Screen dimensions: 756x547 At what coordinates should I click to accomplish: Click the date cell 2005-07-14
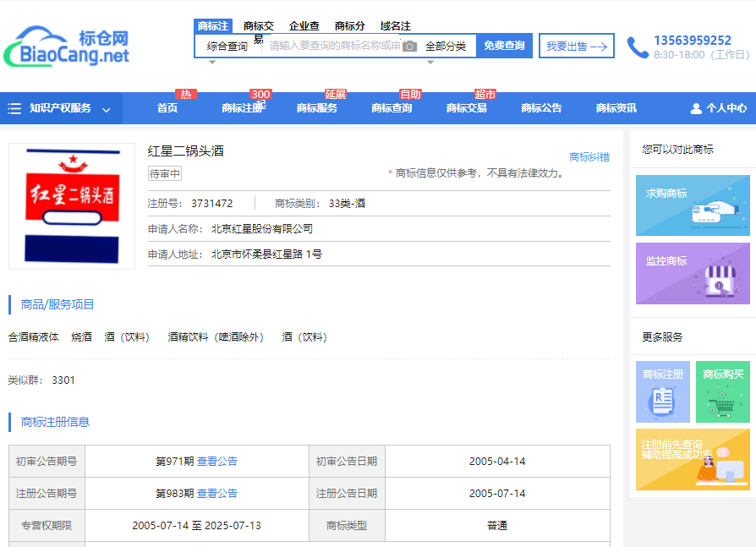tap(497, 494)
